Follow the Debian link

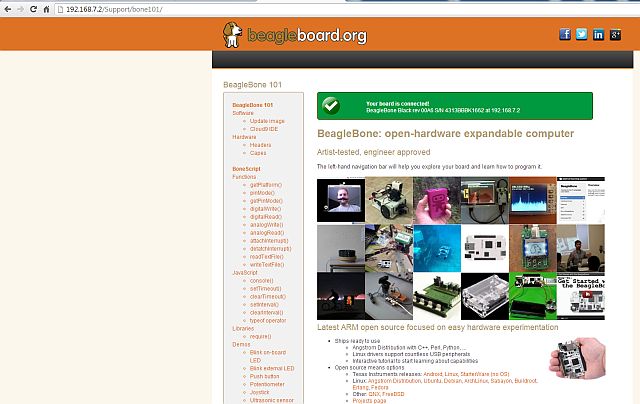[x=451, y=381]
